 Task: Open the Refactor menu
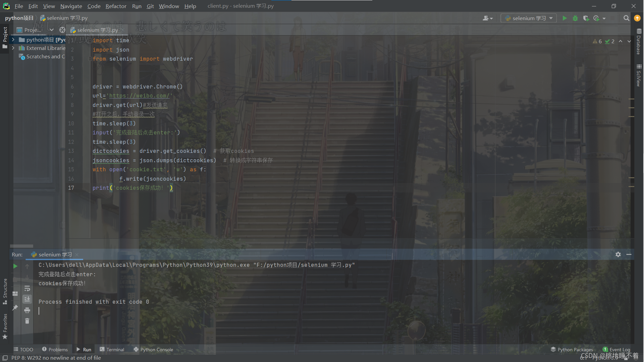pyautogui.click(x=116, y=6)
